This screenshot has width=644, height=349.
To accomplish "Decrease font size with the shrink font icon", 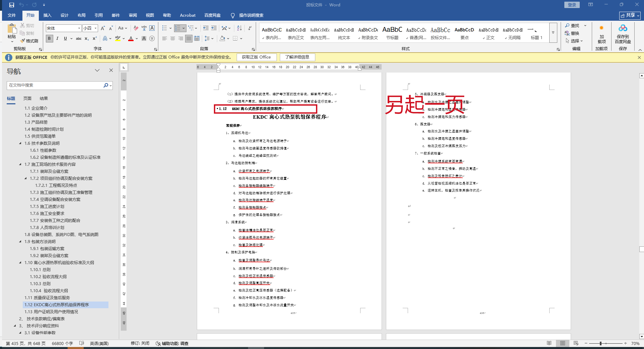I will [111, 28].
